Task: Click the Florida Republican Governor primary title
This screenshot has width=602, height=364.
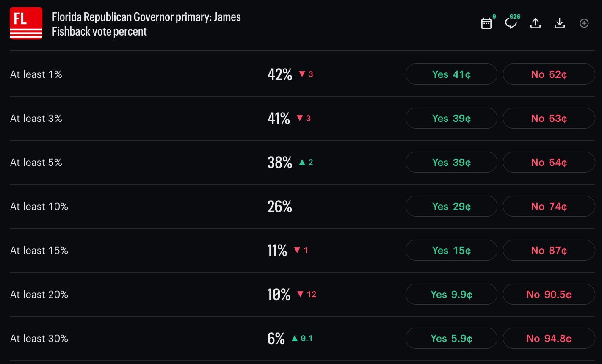Action: [x=146, y=24]
